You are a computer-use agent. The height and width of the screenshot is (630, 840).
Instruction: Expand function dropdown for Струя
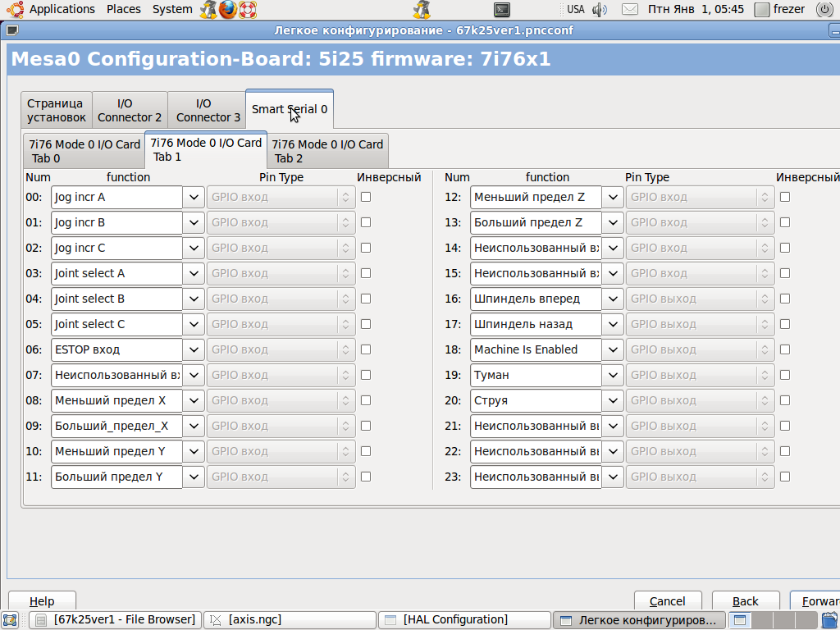[x=612, y=400]
